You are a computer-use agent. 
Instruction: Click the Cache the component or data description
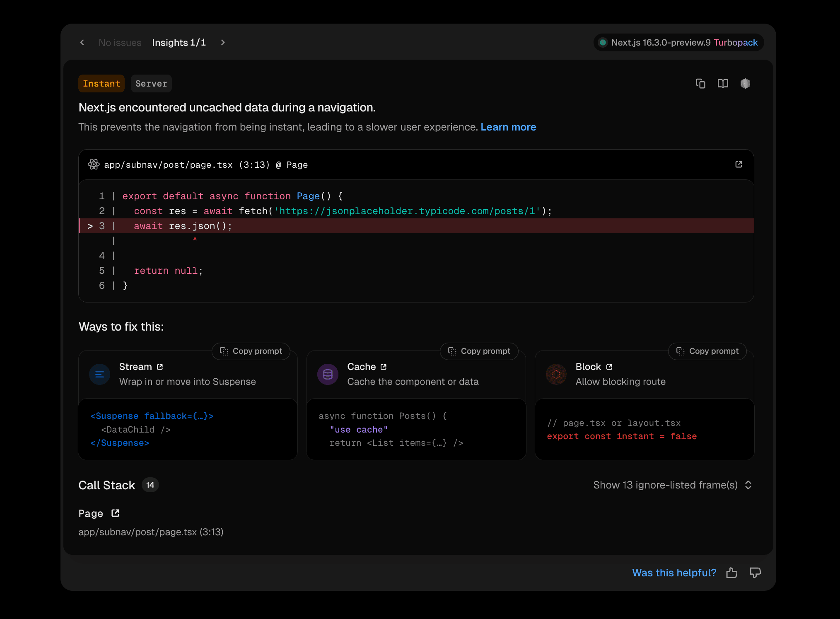tap(413, 382)
